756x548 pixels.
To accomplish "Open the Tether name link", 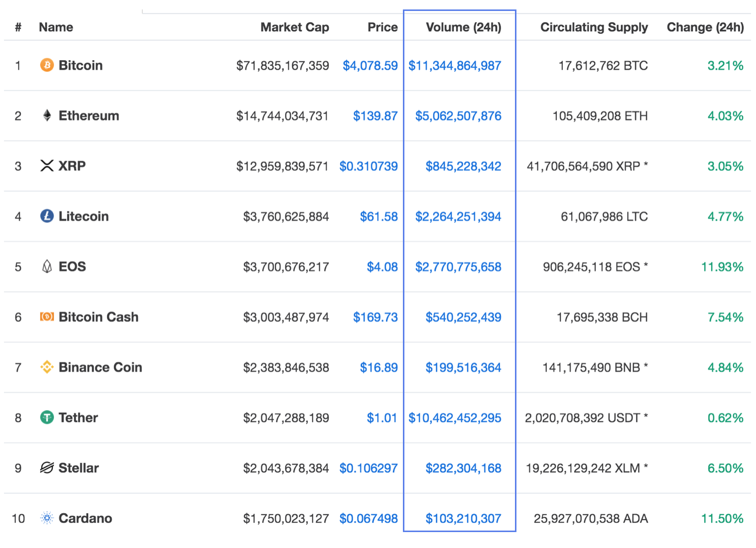I will click(x=78, y=417).
